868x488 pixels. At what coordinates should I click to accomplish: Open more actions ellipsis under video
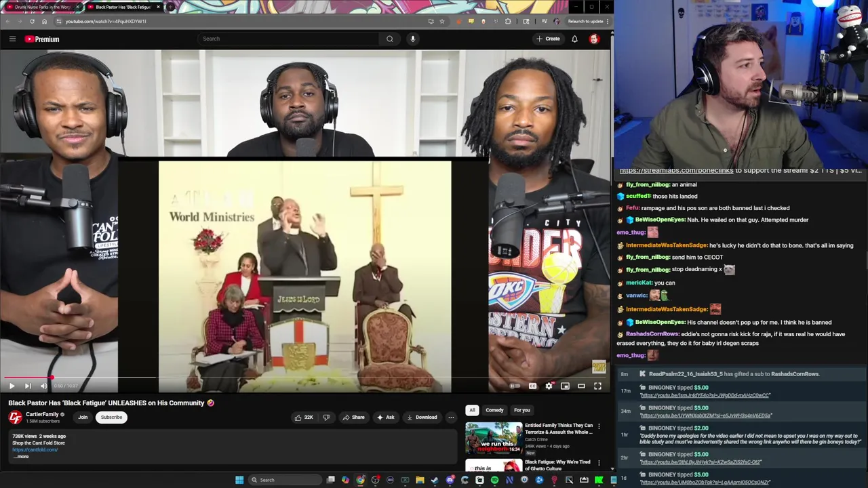[451, 418]
